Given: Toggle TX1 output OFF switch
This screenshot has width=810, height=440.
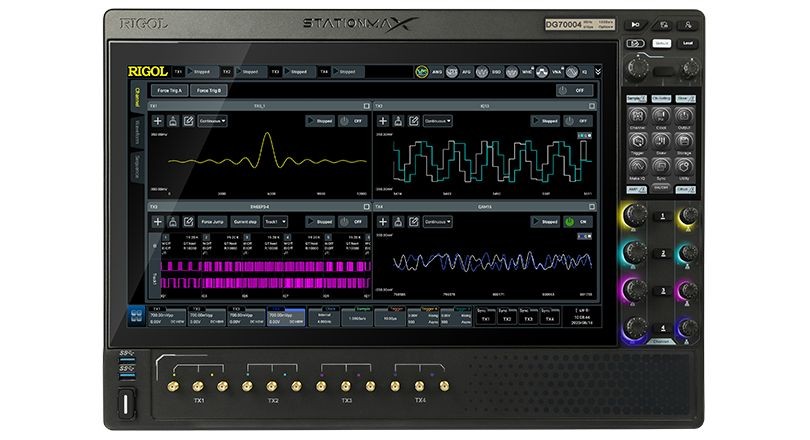Looking at the screenshot, I should click(352, 121).
